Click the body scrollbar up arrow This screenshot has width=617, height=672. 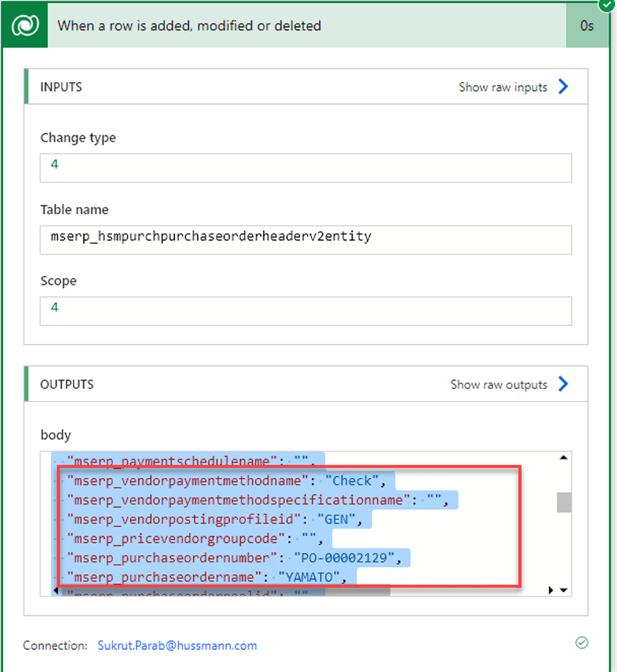coord(564,458)
